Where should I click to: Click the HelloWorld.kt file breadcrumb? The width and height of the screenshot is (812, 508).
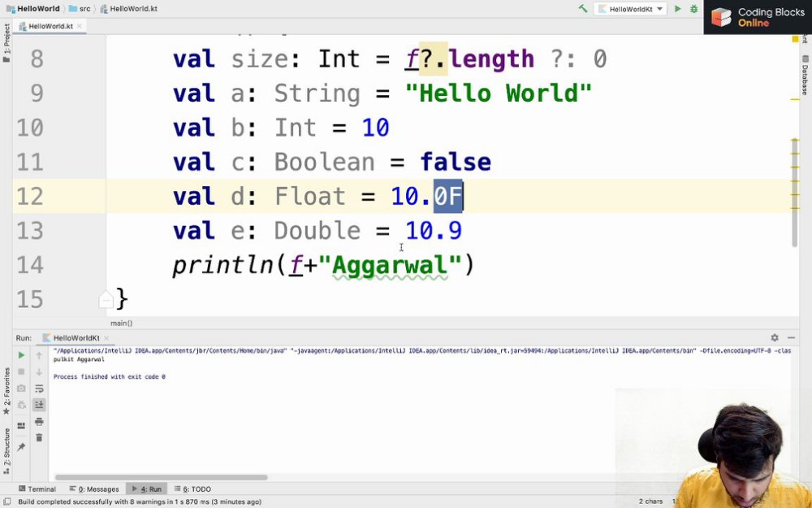coord(128,9)
